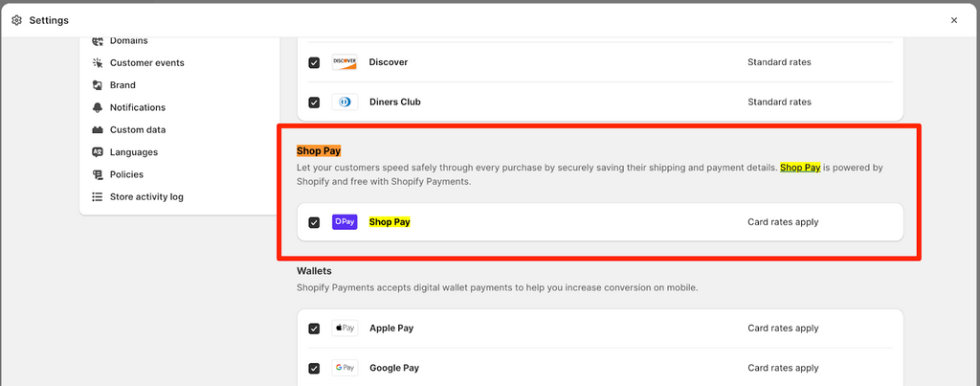Click the Customer events cursor icon
Image resolution: width=980 pixels, height=386 pixels.
click(97, 62)
